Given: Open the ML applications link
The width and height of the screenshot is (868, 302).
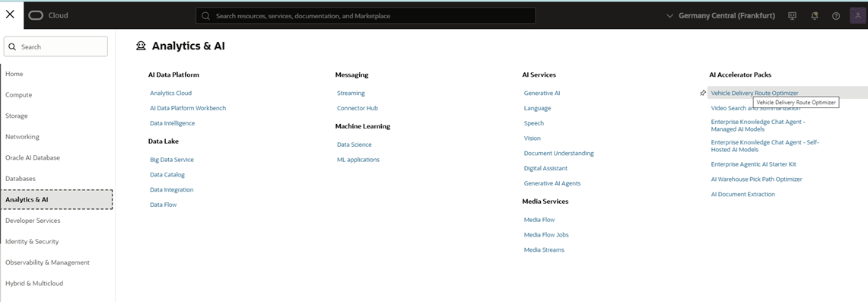Looking at the screenshot, I should pos(358,160).
